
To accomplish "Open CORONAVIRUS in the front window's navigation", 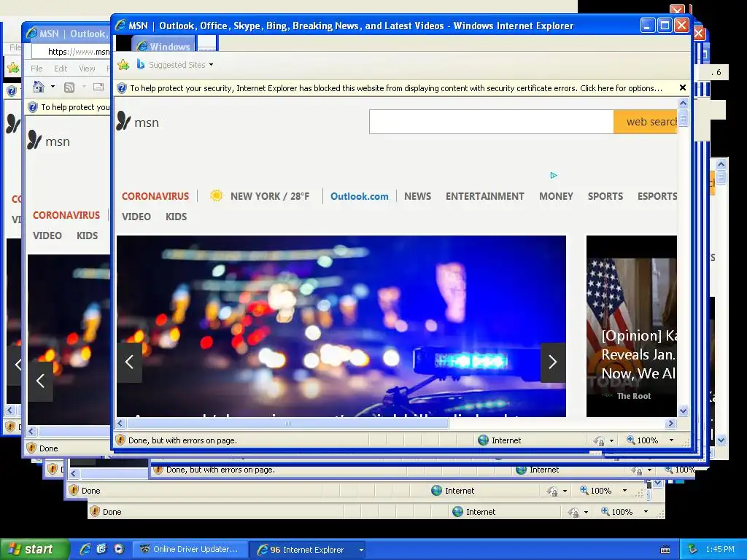I will pyautogui.click(x=155, y=196).
